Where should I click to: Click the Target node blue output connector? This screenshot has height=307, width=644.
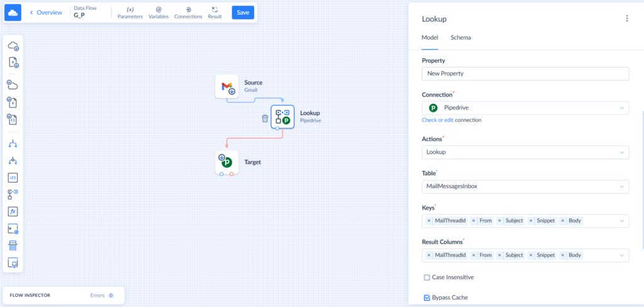coord(221,174)
